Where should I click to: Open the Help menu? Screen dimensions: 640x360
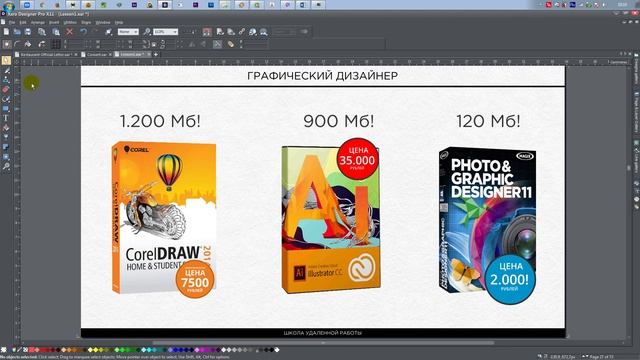pyautogui.click(x=119, y=22)
